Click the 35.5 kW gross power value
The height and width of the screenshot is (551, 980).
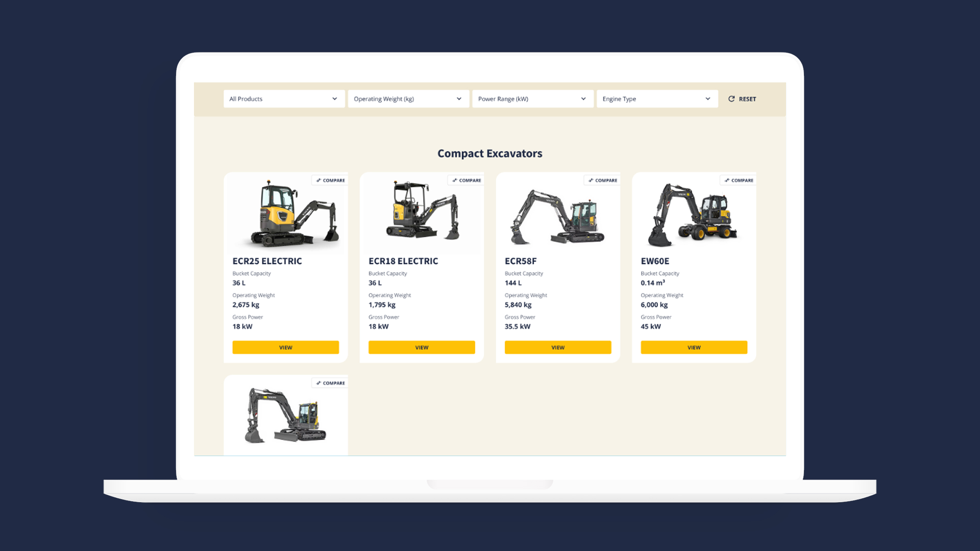click(x=518, y=327)
